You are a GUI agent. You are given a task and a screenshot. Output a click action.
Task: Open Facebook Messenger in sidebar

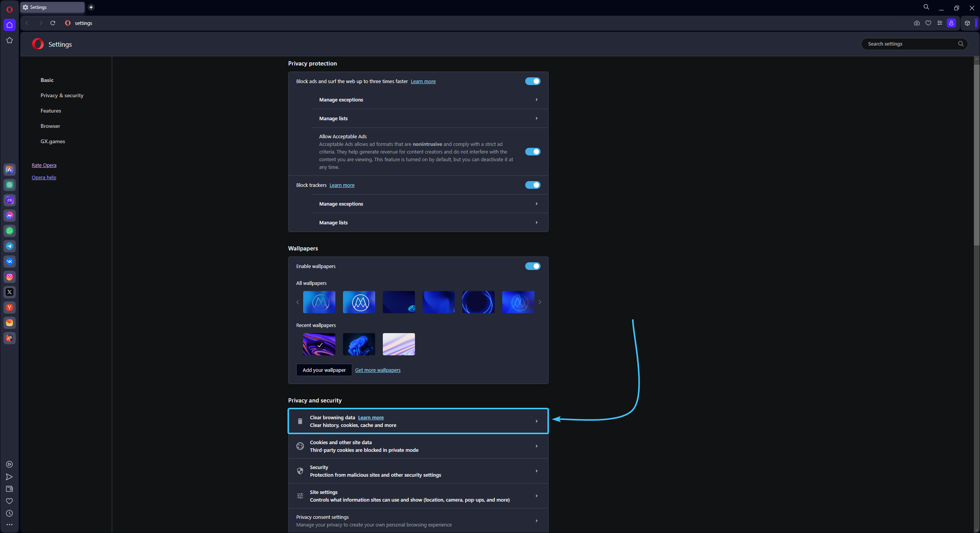pos(10,216)
